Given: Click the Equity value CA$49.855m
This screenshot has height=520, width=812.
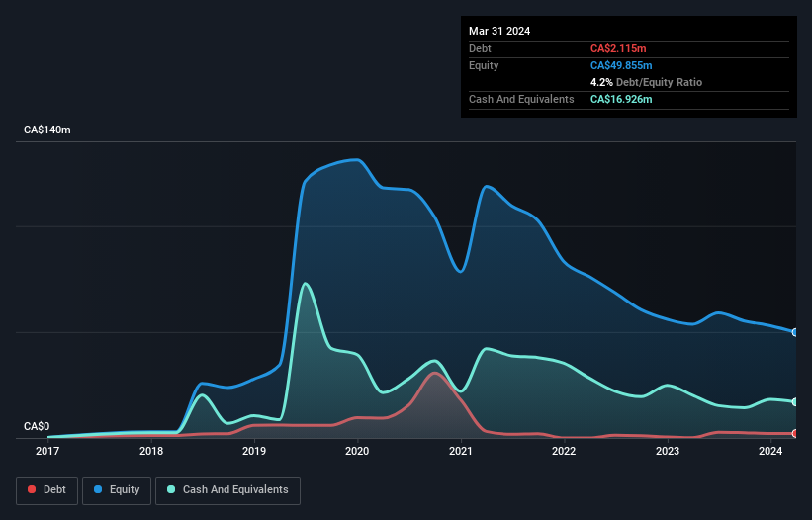Looking at the screenshot, I should click(621, 65).
